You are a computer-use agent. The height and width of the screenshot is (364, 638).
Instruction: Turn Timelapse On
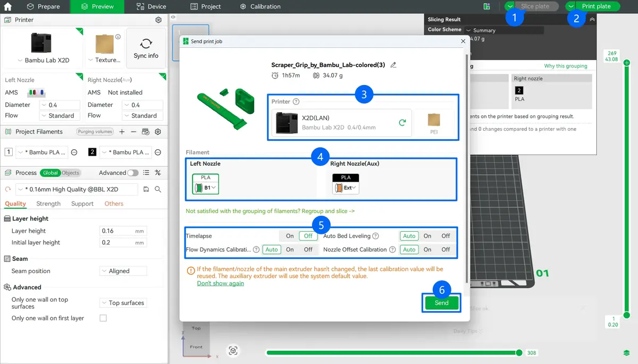(x=290, y=236)
